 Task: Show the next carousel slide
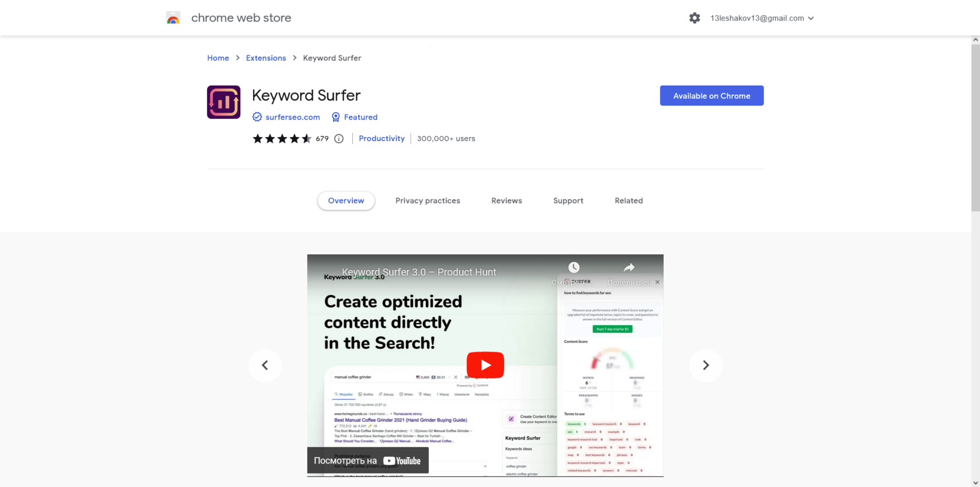(x=706, y=365)
